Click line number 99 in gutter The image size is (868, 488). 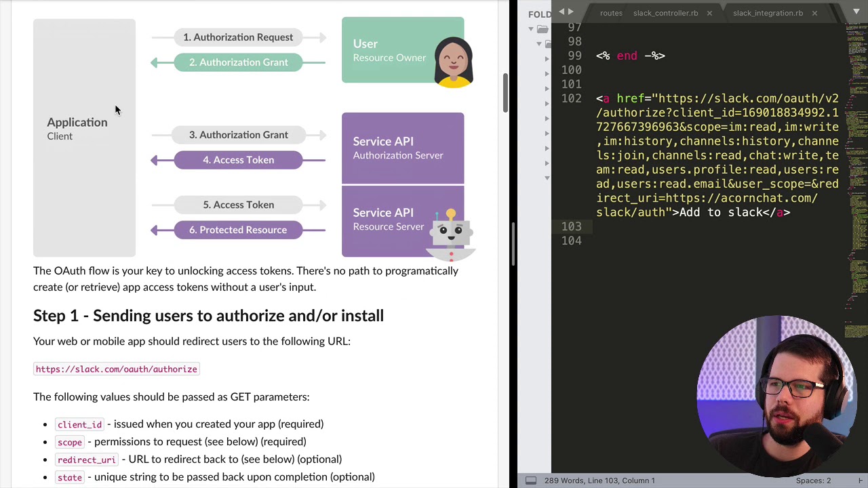[574, 56]
